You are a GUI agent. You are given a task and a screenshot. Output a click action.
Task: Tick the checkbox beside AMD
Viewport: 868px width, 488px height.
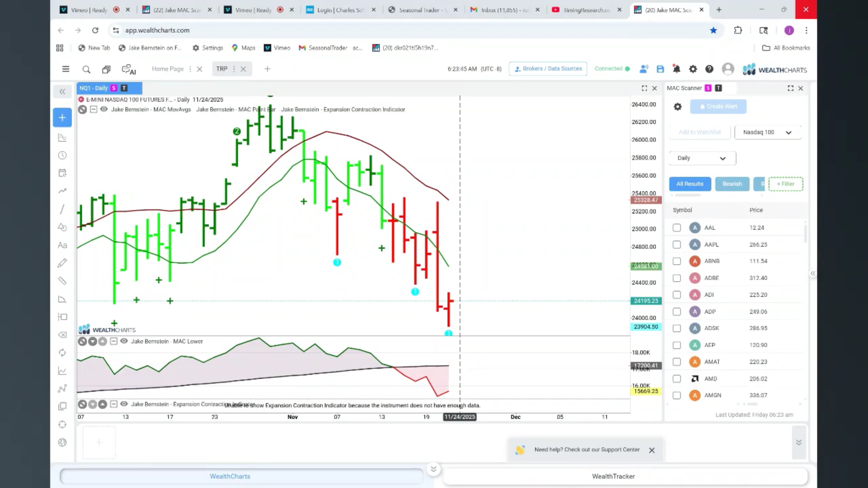pyautogui.click(x=676, y=379)
